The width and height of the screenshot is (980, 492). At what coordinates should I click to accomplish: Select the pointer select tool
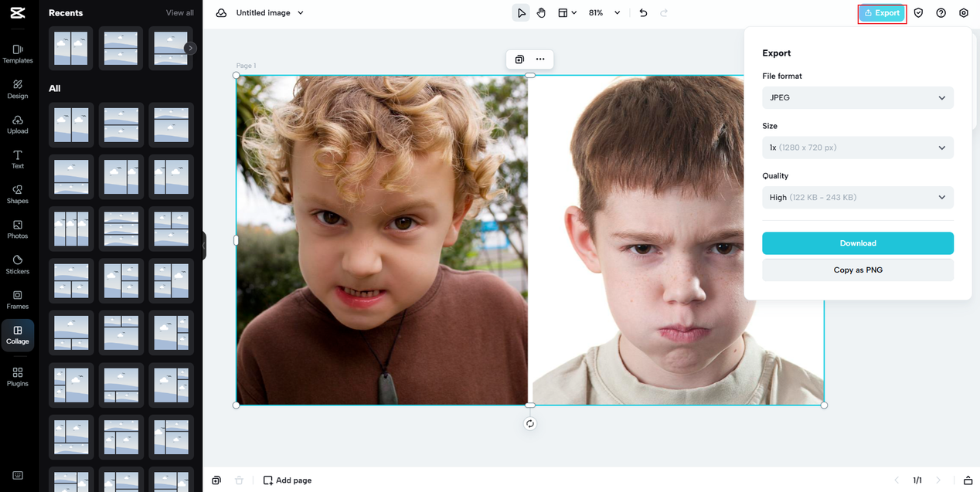coord(521,13)
